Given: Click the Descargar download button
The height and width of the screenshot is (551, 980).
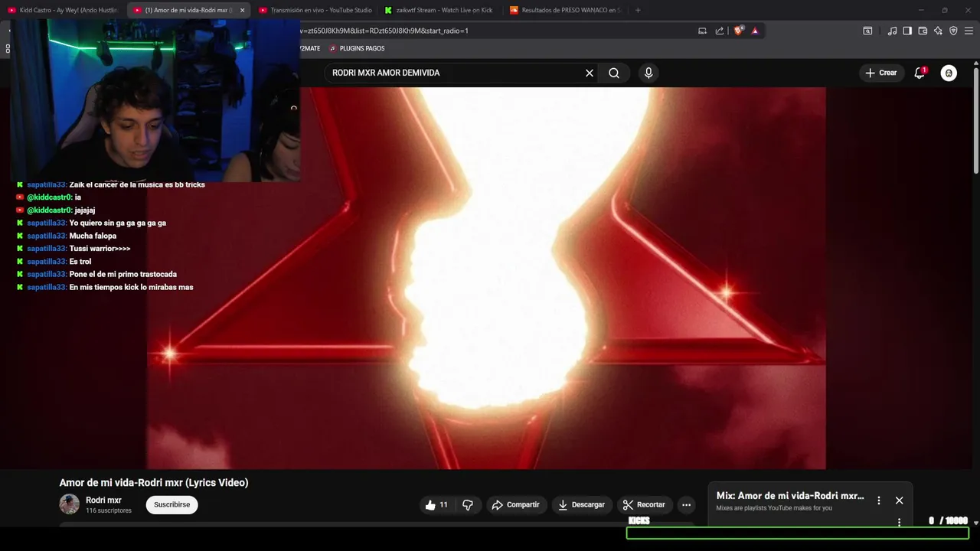Looking at the screenshot, I should 581,505.
